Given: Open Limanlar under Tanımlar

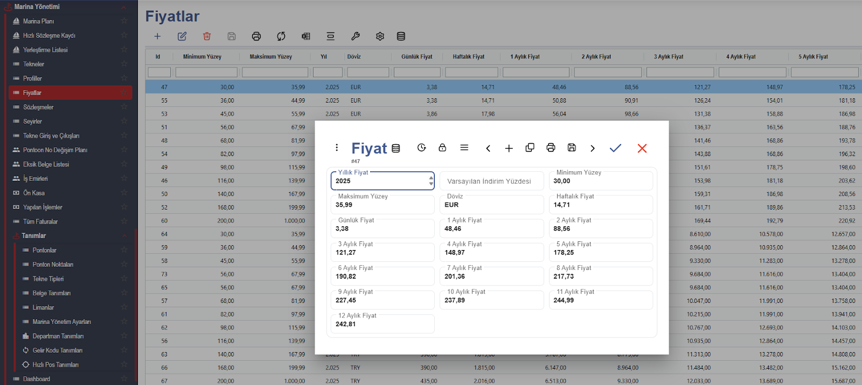Looking at the screenshot, I should [43, 307].
